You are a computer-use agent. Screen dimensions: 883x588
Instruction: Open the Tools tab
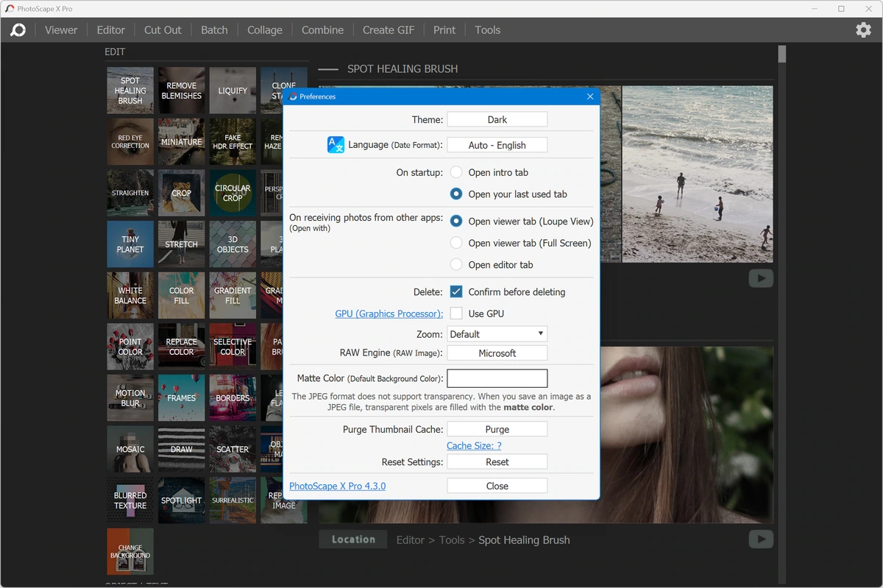487,30
